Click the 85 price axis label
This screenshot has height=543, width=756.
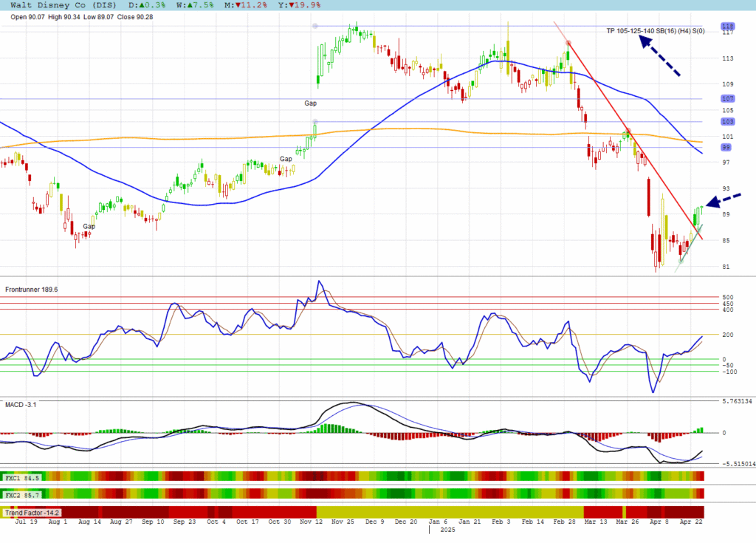[x=726, y=240]
